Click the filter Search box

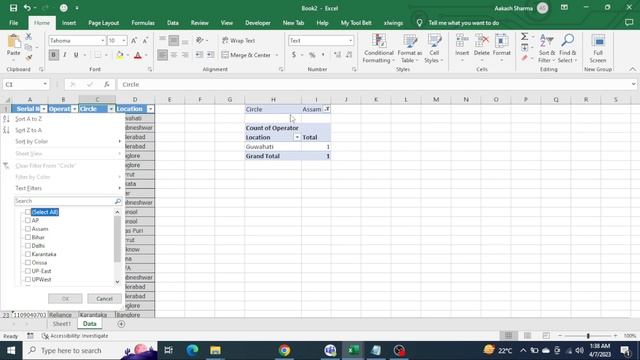tap(68, 201)
